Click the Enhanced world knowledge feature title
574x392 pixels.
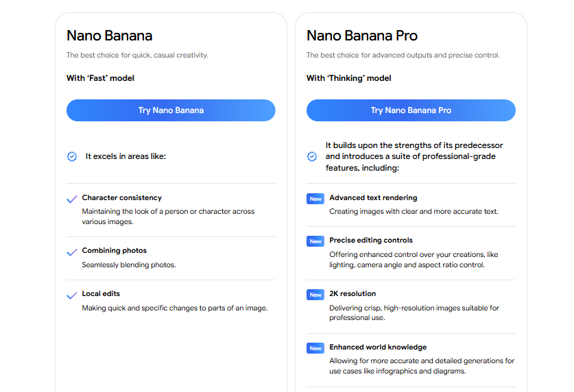coord(378,347)
